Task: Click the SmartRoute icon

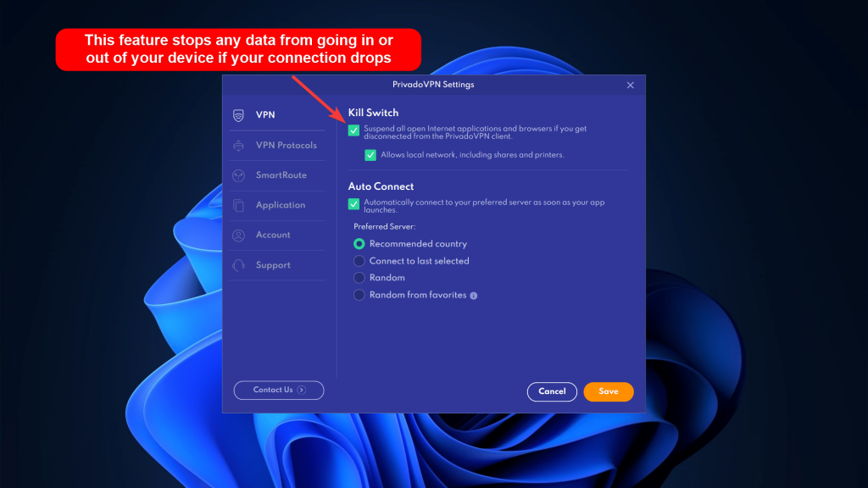Action: click(x=238, y=175)
